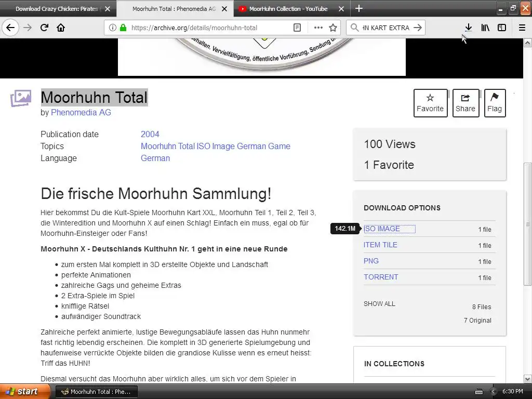
Task: Click the green secure padlock icon
Action: tap(123, 28)
